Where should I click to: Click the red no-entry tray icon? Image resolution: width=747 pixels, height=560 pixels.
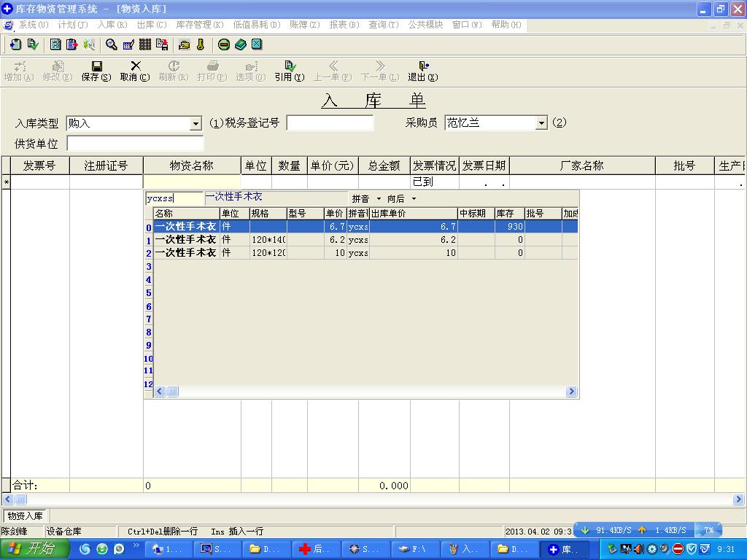[x=678, y=549]
